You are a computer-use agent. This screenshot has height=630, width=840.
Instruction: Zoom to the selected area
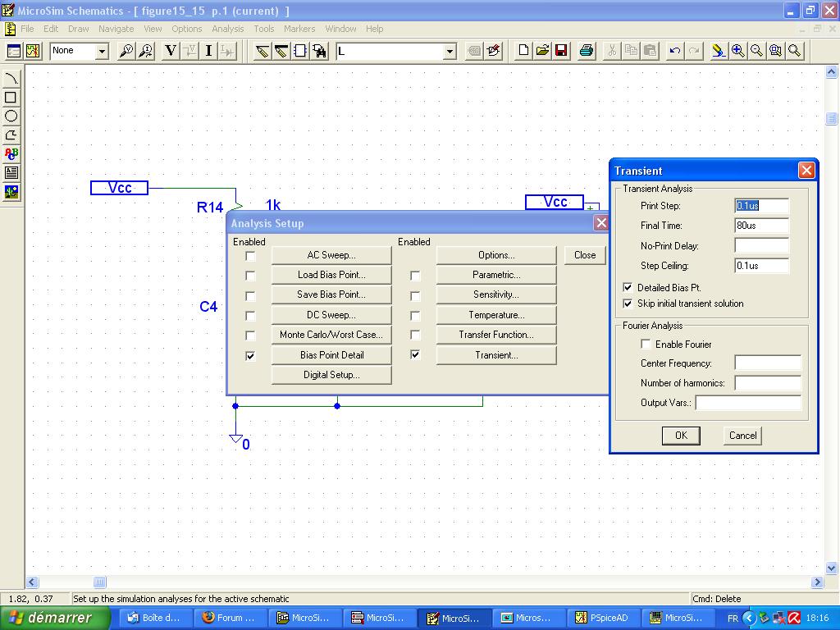coord(775,51)
